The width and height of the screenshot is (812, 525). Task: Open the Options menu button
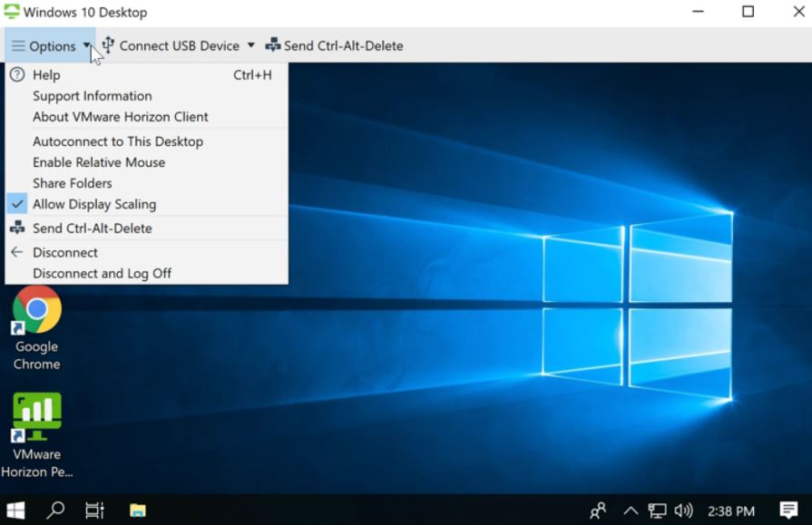pos(50,46)
